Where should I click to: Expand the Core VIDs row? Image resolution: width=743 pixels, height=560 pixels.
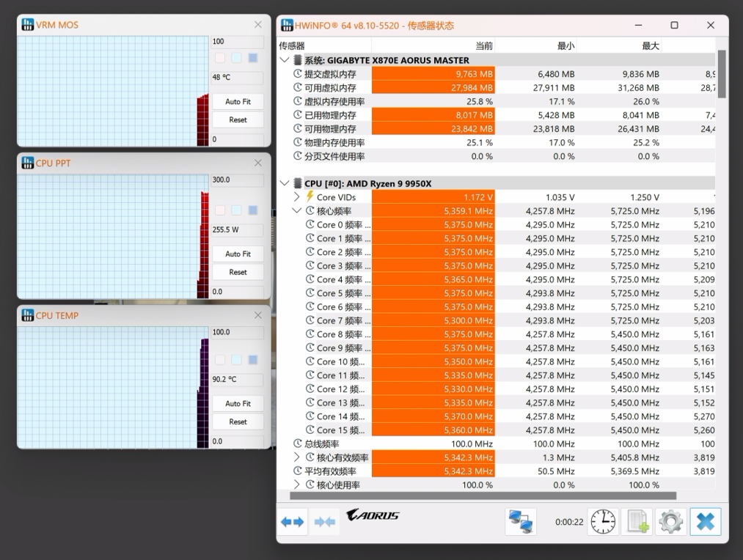point(297,197)
